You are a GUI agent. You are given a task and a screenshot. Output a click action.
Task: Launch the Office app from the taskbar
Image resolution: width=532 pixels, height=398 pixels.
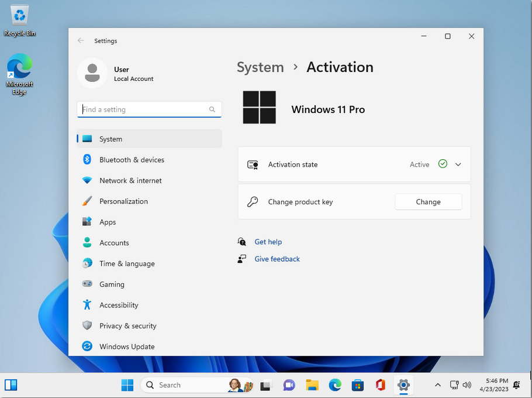pyautogui.click(x=381, y=385)
